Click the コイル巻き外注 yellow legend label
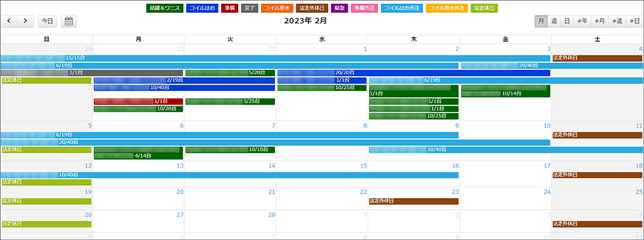Screen dimensions: 644x240 tap(446, 8)
